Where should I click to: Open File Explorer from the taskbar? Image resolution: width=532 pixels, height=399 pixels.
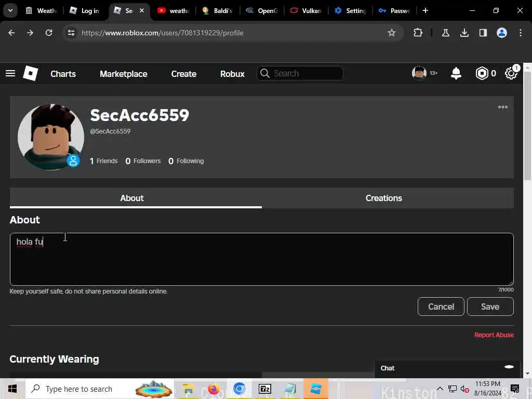[x=188, y=389]
